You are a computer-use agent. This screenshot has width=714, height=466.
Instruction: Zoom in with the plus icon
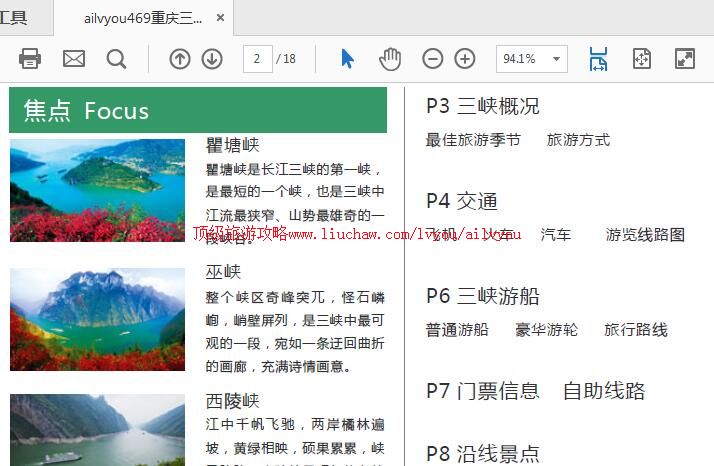[465, 59]
